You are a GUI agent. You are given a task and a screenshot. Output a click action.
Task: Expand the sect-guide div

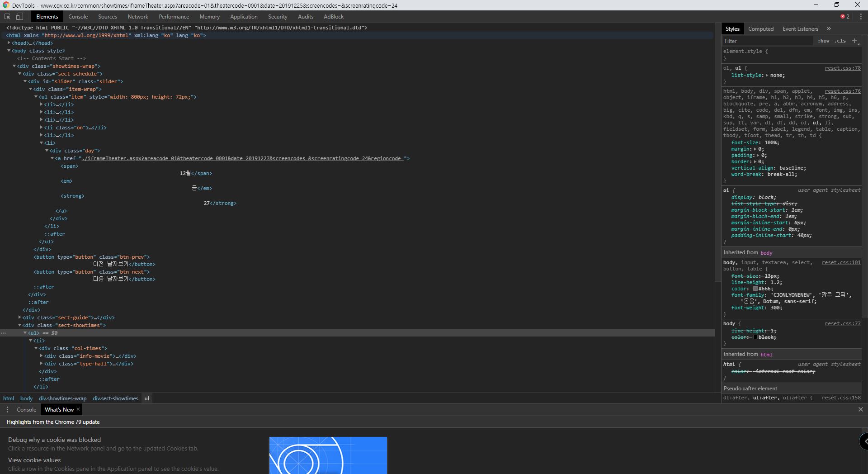pyautogui.click(x=19, y=318)
